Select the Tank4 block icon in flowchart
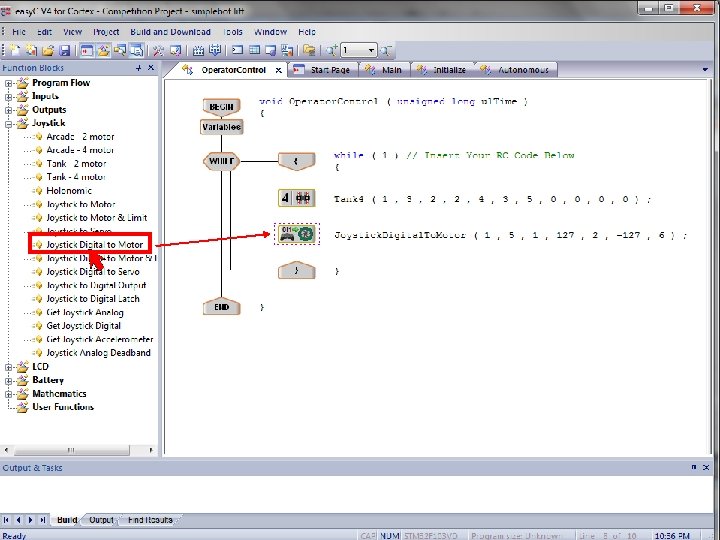 pos(297,198)
